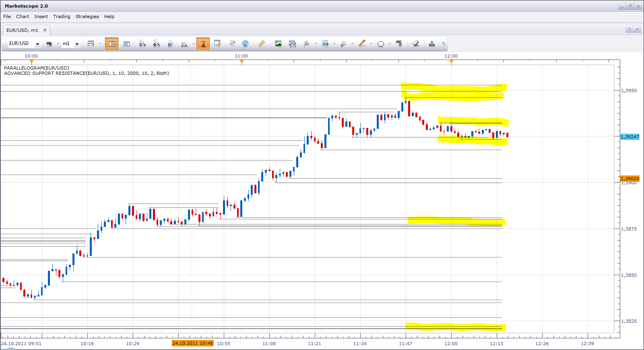Select the line drawing tool
Viewport: 644px width, 350px height.
point(307,43)
